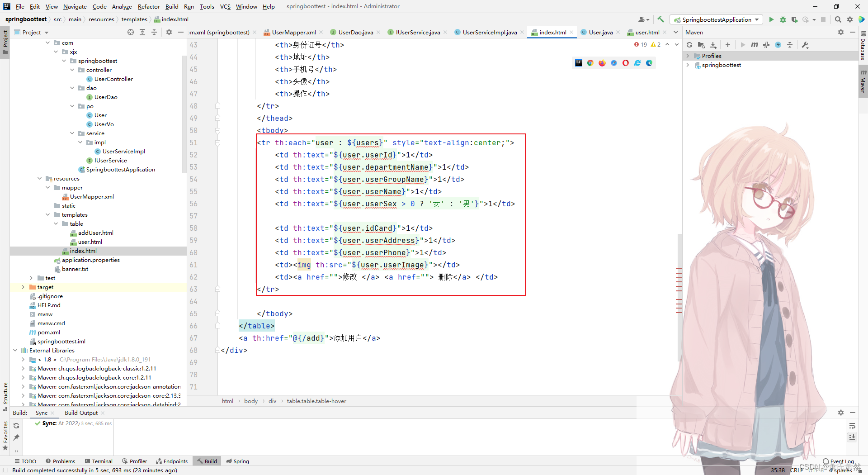Viewport: 868px width, 475px height.
Task: Switch to Build Output tab
Action: click(x=81, y=413)
